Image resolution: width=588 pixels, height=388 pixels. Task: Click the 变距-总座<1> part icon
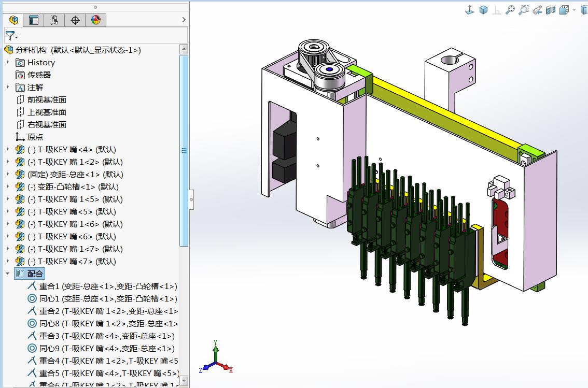20,174
